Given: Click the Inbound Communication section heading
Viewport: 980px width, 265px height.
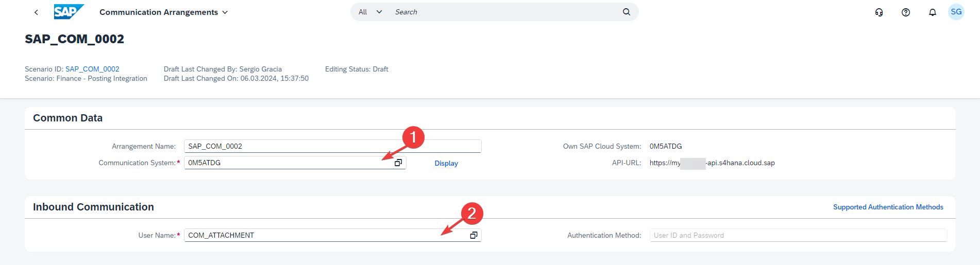Looking at the screenshot, I should [93, 207].
